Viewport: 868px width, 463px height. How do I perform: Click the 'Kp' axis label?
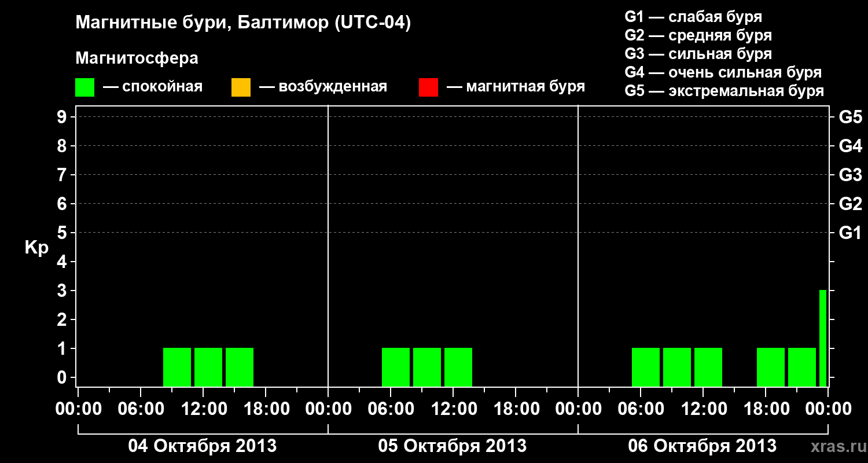[x=36, y=247]
